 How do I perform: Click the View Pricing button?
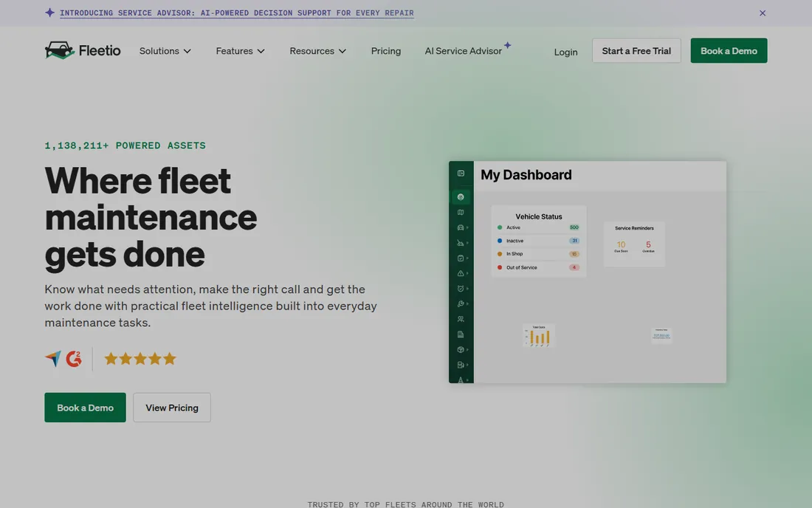point(172,408)
